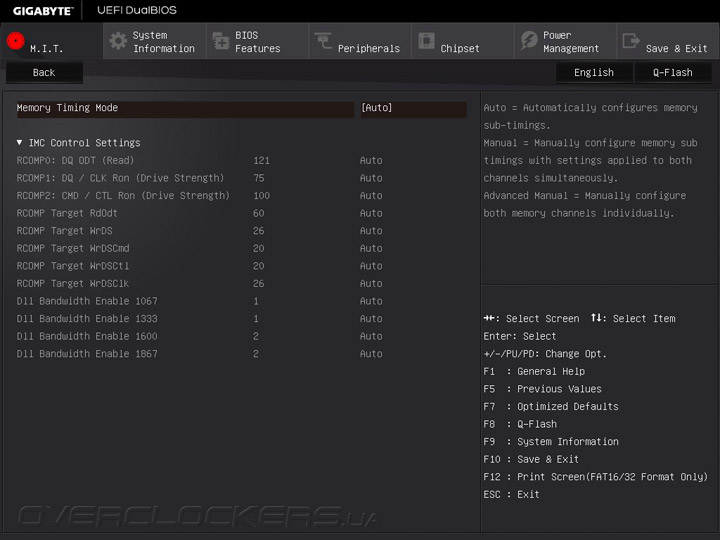The width and height of the screenshot is (720, 540).
Task: Click the F8 : Q-Flash help line
Action: pyautogui.click(x=520, y=424)
